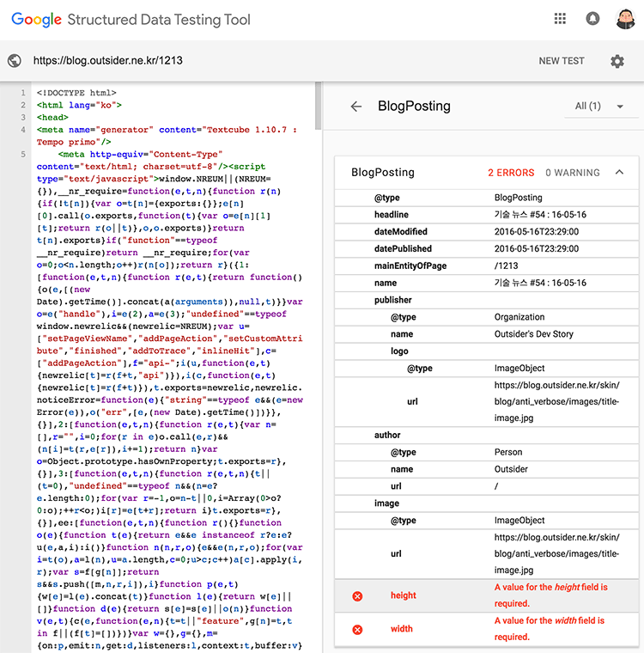Click the author name Outsider value
The height and width of the screenshot is (653, 644).
pos(511,469)
